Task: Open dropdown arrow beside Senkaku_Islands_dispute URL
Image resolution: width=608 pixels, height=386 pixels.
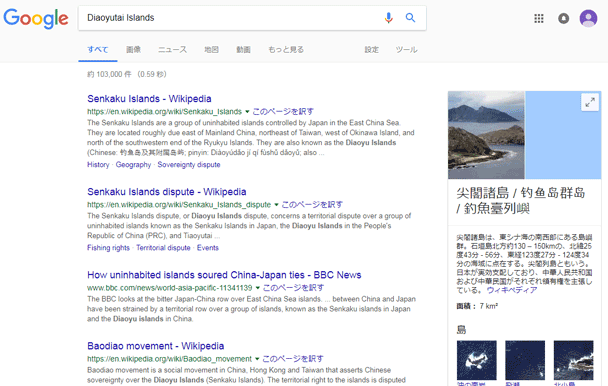Action: pos(276,205)
